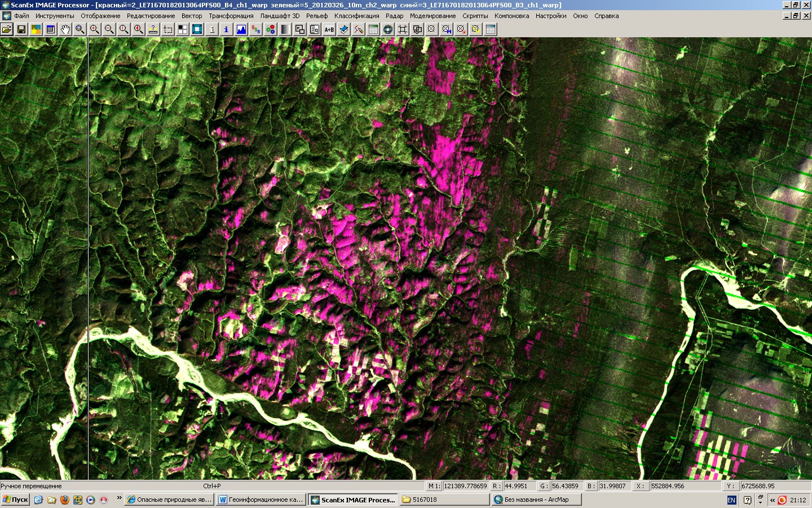Select the zoom-window magnifier tool
This screenshot has width=812, height=508.
coord(80,29)
